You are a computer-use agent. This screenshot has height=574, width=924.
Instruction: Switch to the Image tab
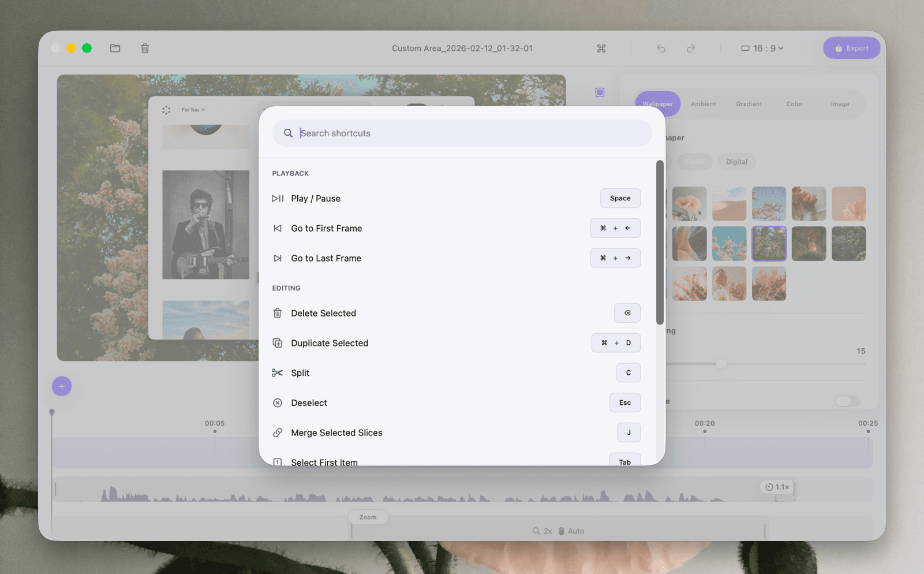(840, 103)
